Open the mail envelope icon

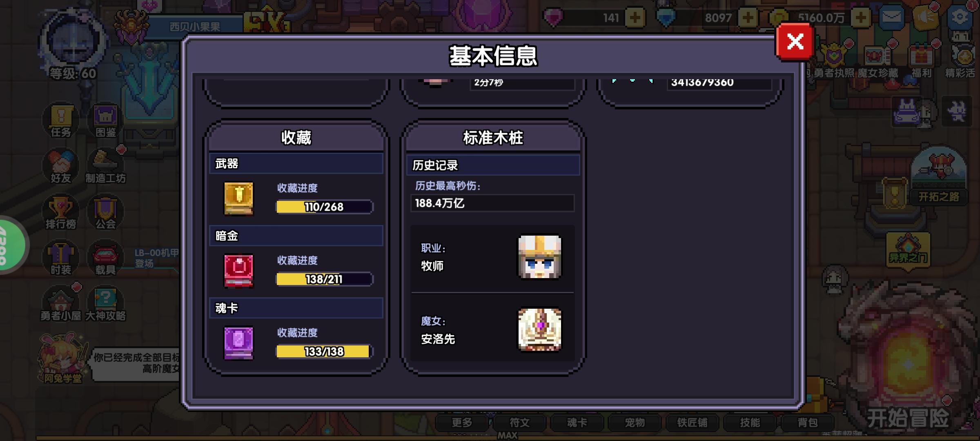891,17
